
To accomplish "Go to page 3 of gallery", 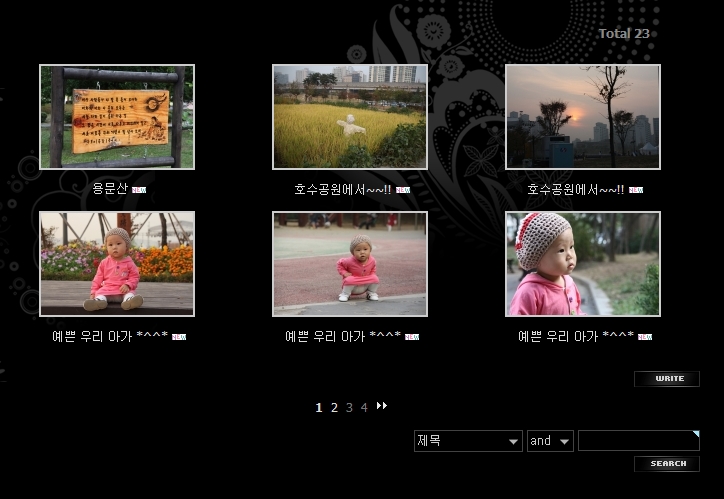I will click(x=349, y=407).
